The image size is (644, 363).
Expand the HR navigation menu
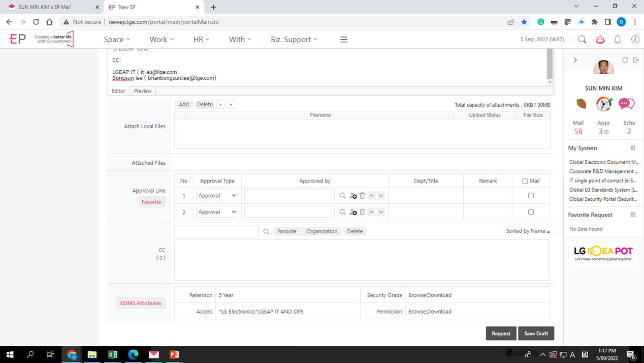(x=201, y=40)
